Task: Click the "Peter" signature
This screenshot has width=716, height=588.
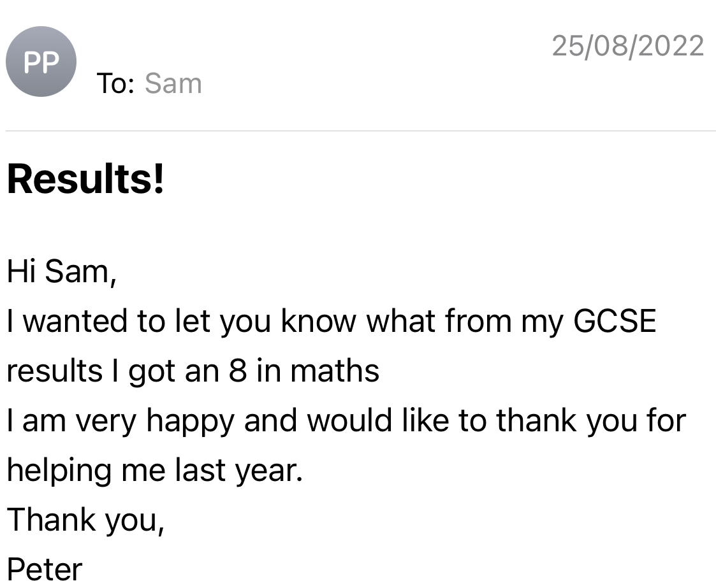Action: click(45, 569)
